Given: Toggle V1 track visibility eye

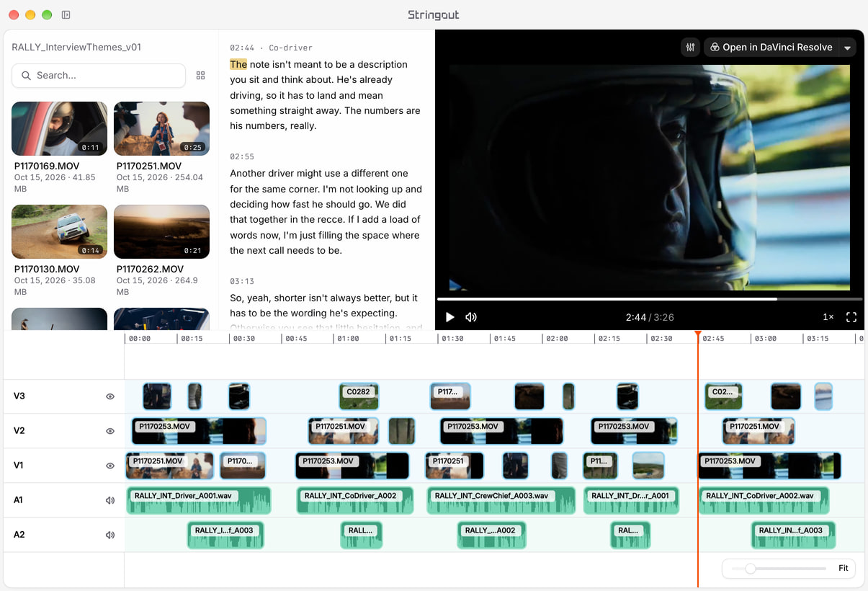Looking at the screenshot, I should (x=110, y=466).
